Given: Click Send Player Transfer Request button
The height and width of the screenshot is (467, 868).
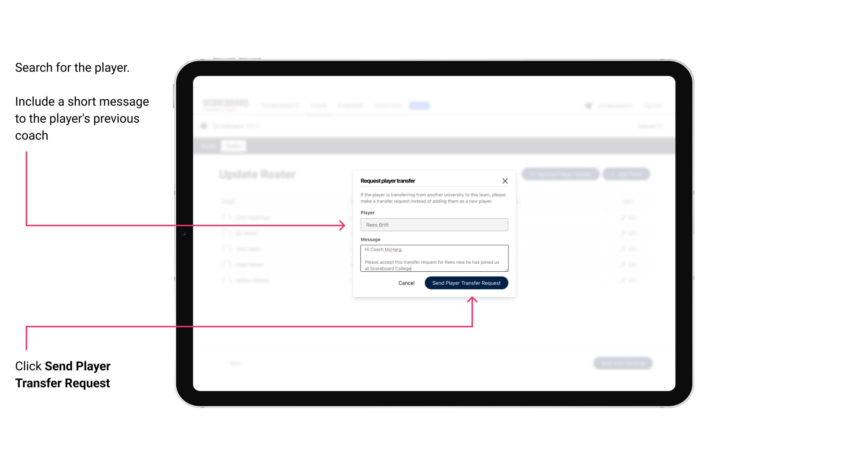Looking at the screenshot, I should click(x=467, y=282).
